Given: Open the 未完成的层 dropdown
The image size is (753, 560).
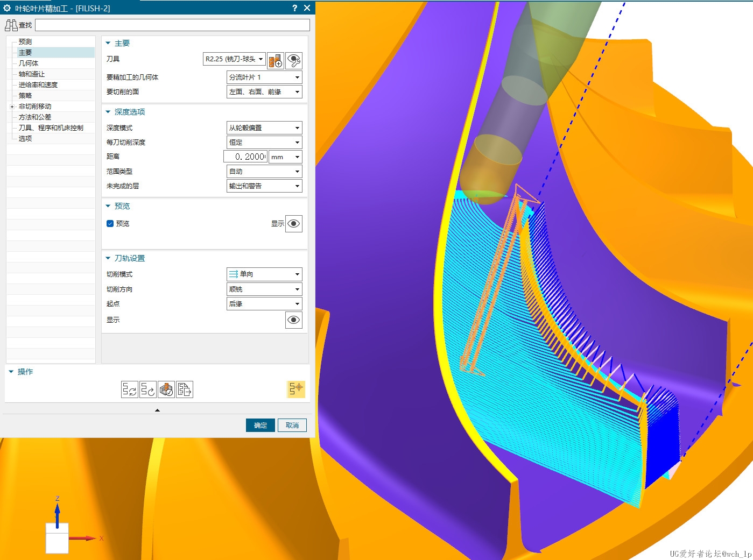Looking at the screenshot, I should 264,186.
